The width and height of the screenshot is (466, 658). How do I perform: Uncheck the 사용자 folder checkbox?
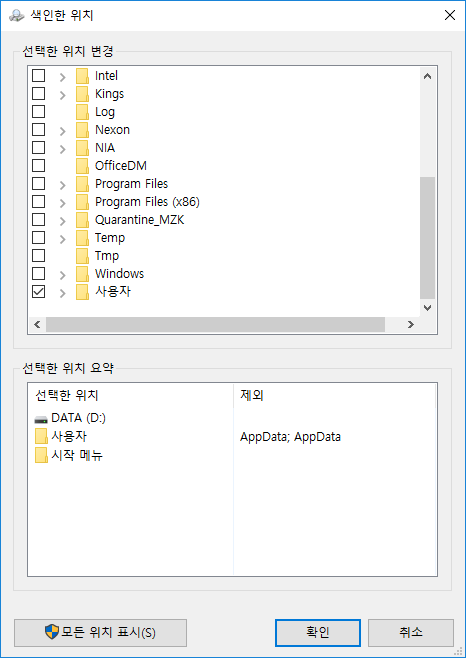tap(39, 292)
